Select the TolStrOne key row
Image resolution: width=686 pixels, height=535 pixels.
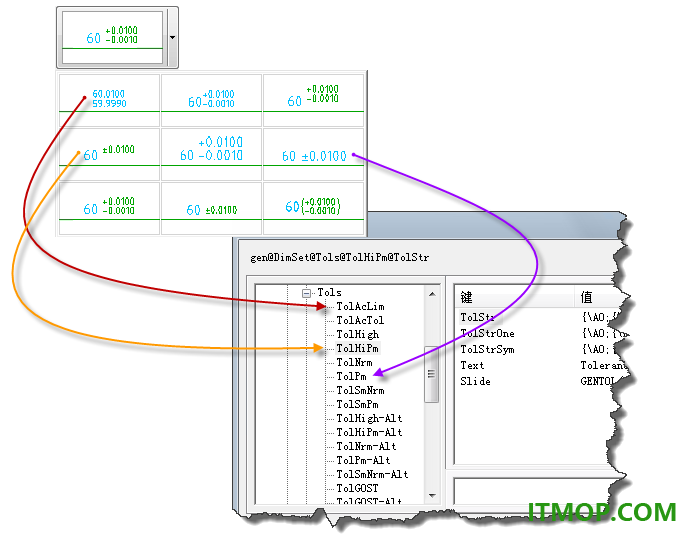[x=487, y=333]
